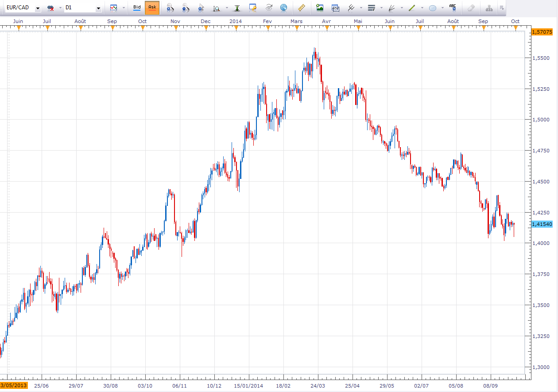
Task: Click the 1,41540 current price label
Action: pos(542,224)
